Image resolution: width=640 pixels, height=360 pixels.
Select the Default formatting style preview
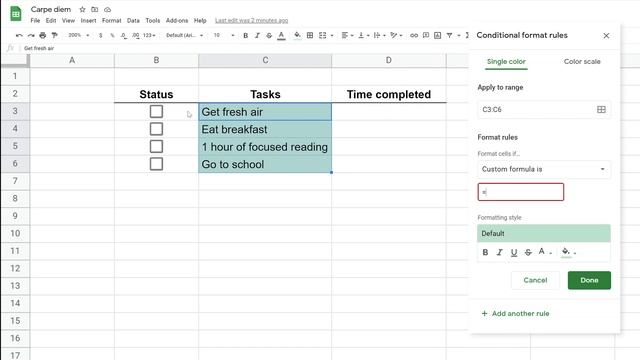click(x=544, y=233)
